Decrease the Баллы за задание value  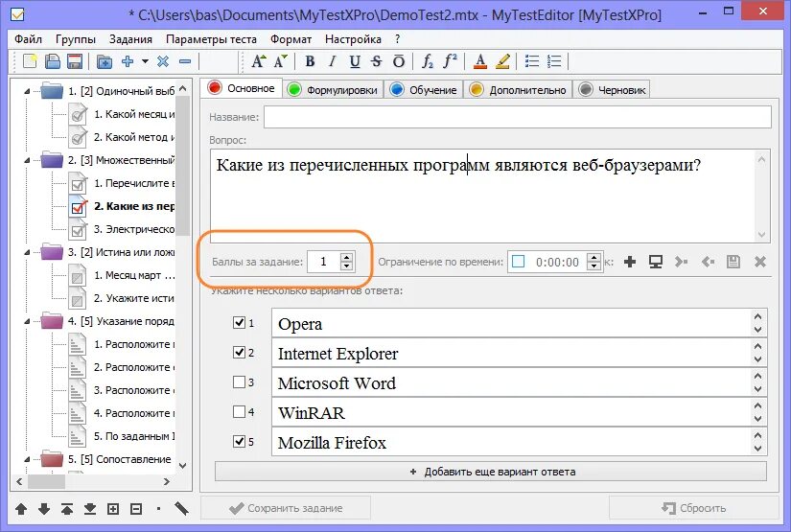pyautogui.click(x=346, y=266)
